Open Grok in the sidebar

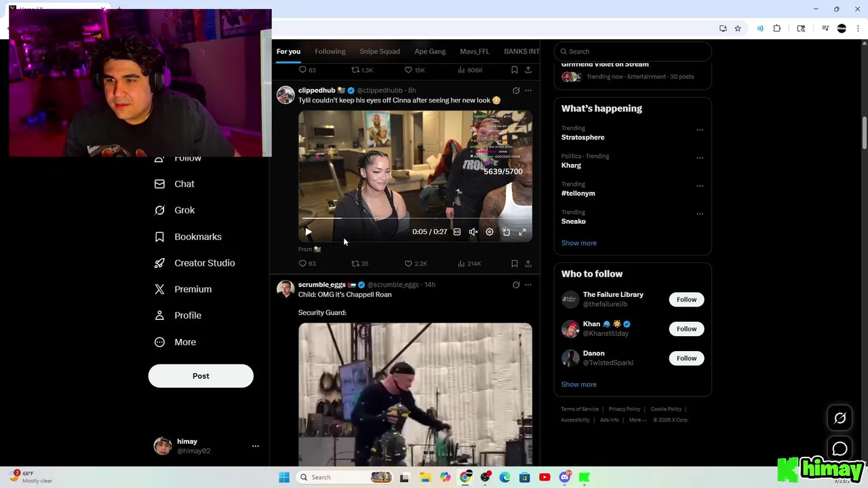click(174, 210)
